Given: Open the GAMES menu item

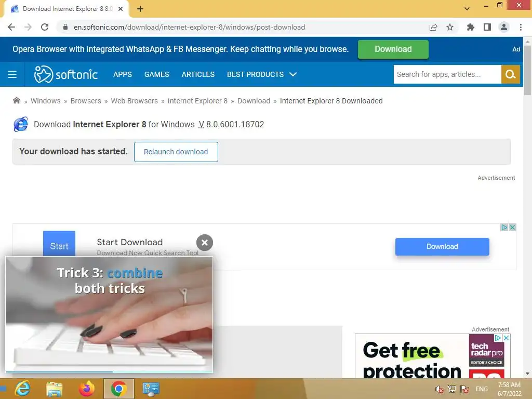Looking at the screenshot, I should pyautogui.click(x=157, y=74).
